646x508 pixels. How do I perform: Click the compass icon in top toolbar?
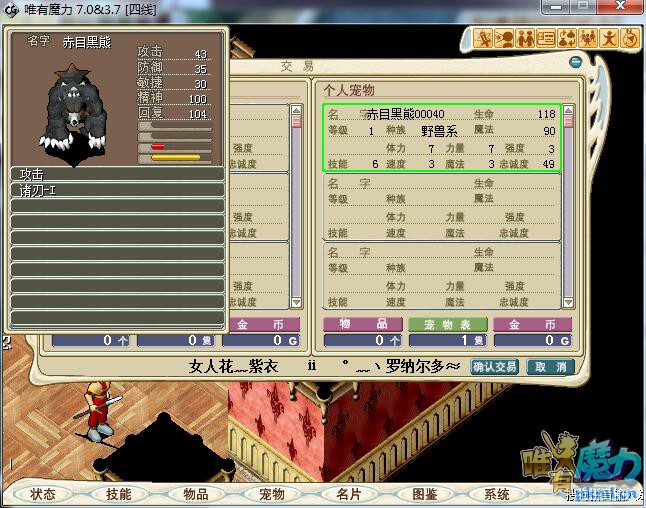pyautogui.click(x=630, y=39)
